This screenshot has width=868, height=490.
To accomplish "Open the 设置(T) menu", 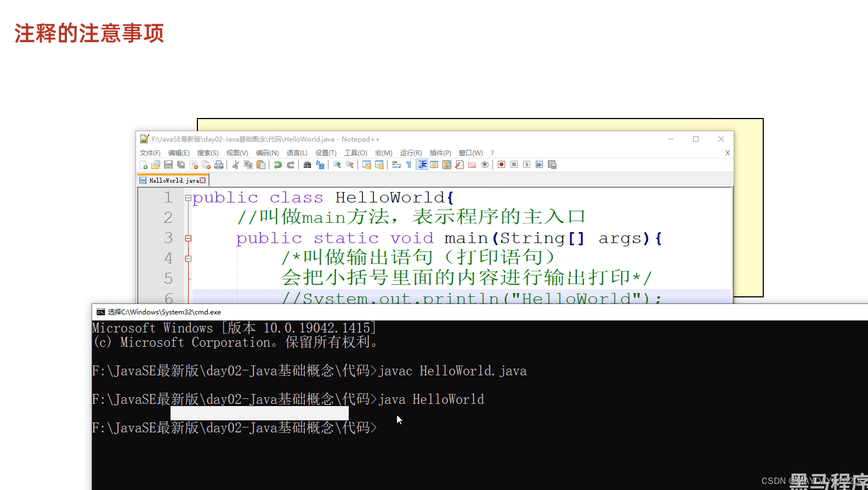I will click(x=326, y=153).
